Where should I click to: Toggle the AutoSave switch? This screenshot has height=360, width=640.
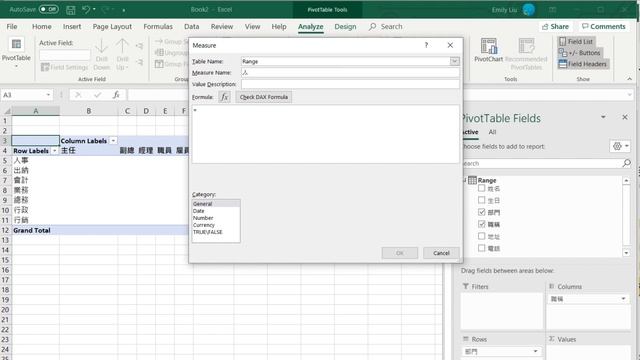48,9
